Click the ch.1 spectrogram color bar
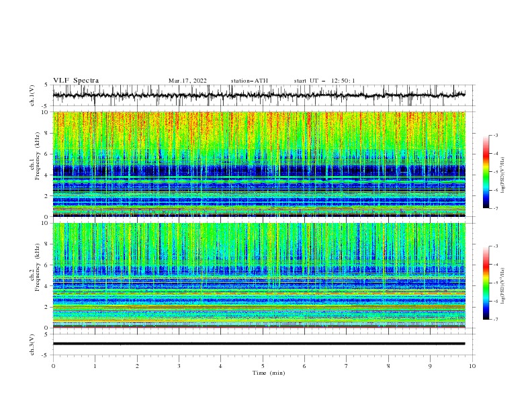The height and width of the screenshot is (411, 532). pyautogui.click(x=486, y=171)
